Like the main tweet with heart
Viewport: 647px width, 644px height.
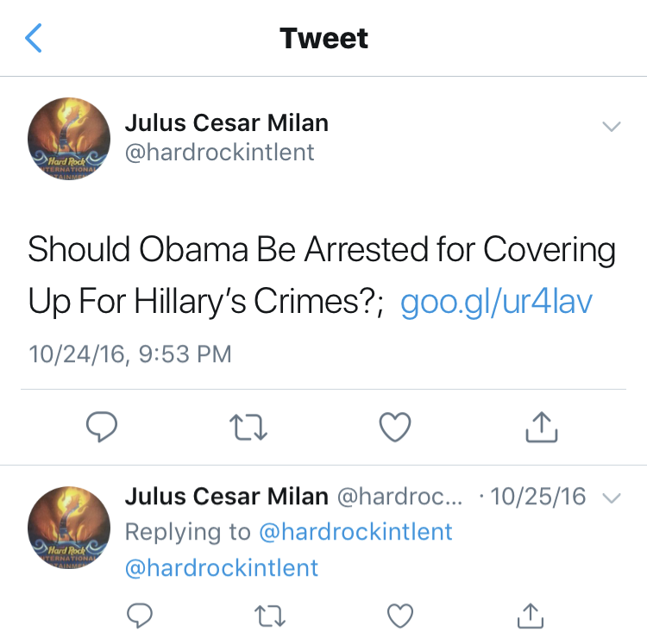point(395,427)
